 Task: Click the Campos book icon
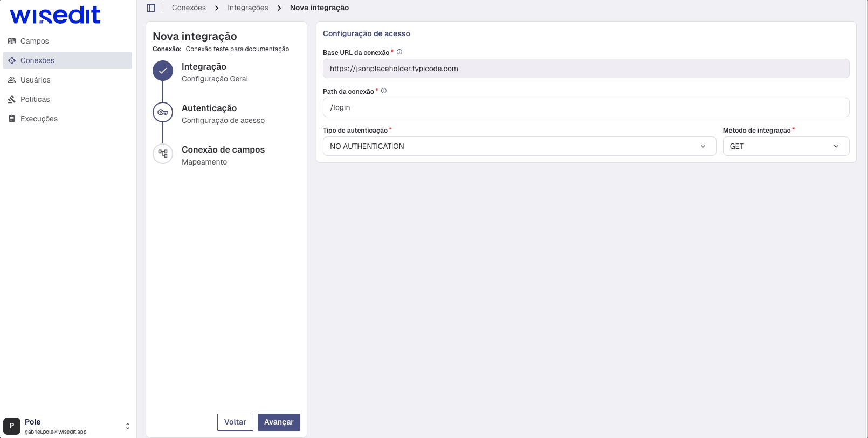tap(12, 41)
